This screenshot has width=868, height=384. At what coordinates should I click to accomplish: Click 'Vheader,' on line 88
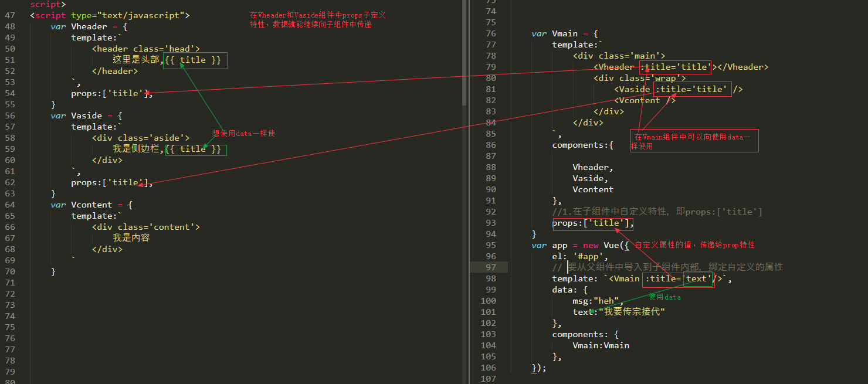click(594, 167)
